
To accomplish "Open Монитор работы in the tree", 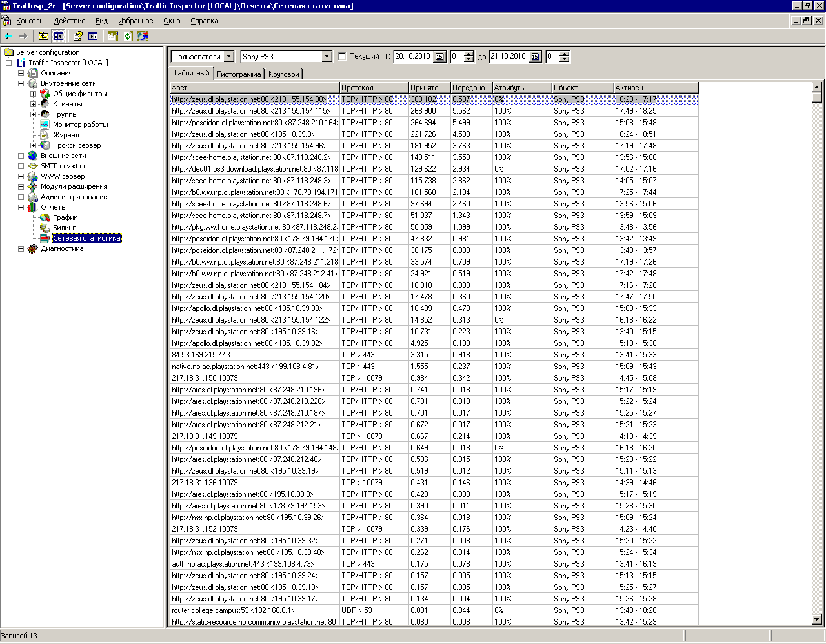I will coord(80,125).
